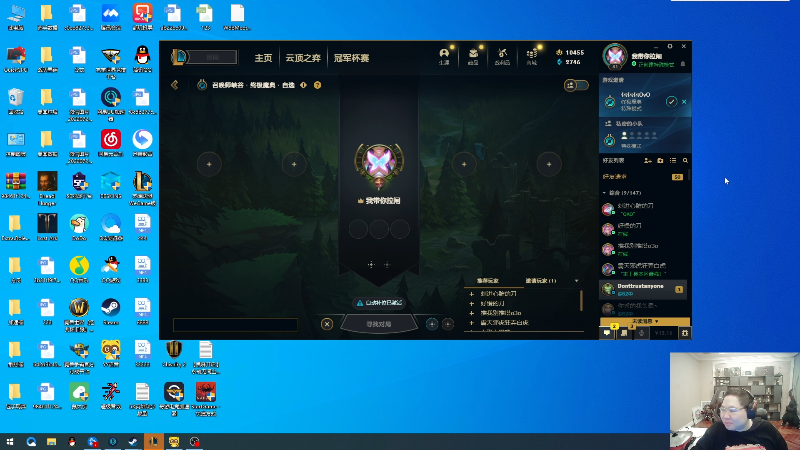The image size is (800, 450).
Task: Go back with the lobby back arrow
Action: 174,85
